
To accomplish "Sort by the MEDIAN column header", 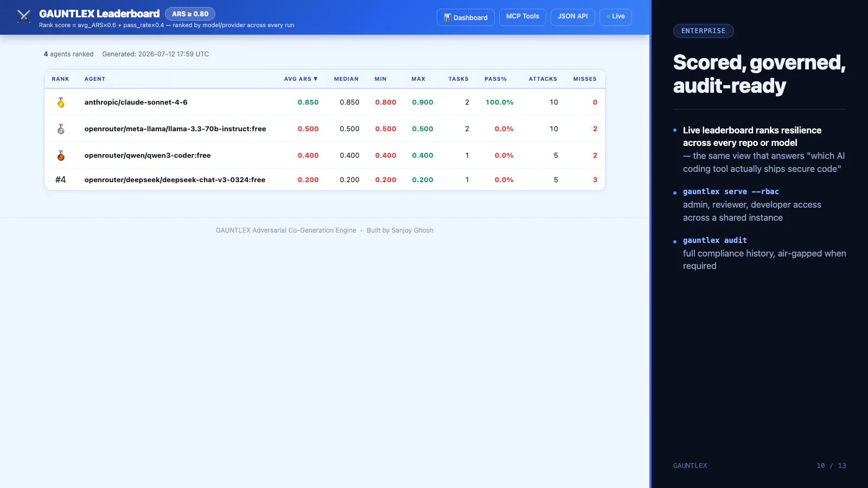I will point(346,79).
